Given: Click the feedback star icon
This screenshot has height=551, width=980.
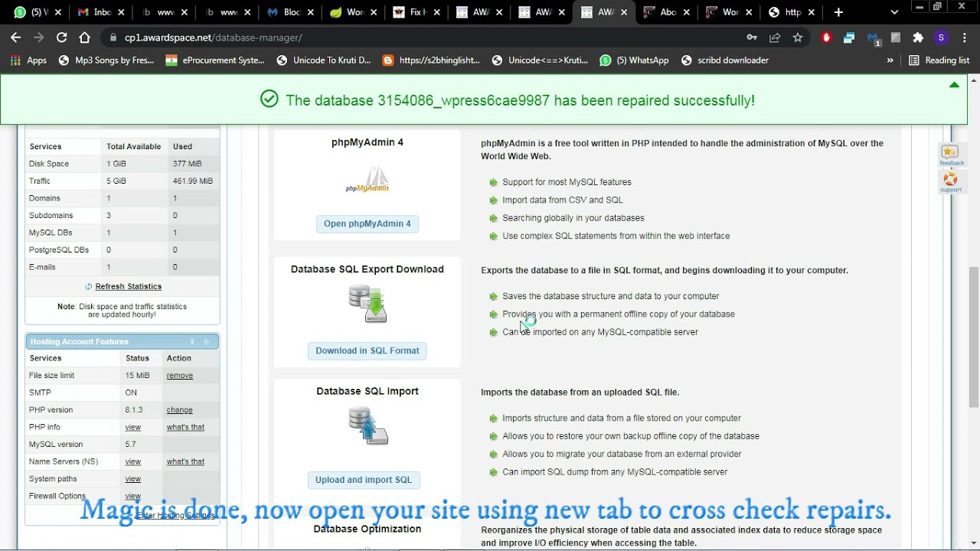Looking at the screenshot, I should 950,152.
